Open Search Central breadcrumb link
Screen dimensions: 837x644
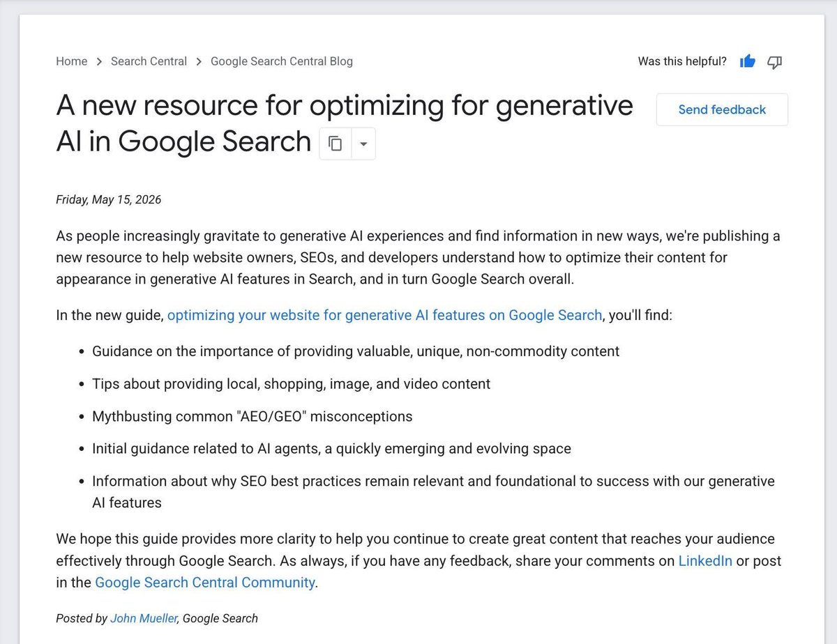tap(149, 61)
